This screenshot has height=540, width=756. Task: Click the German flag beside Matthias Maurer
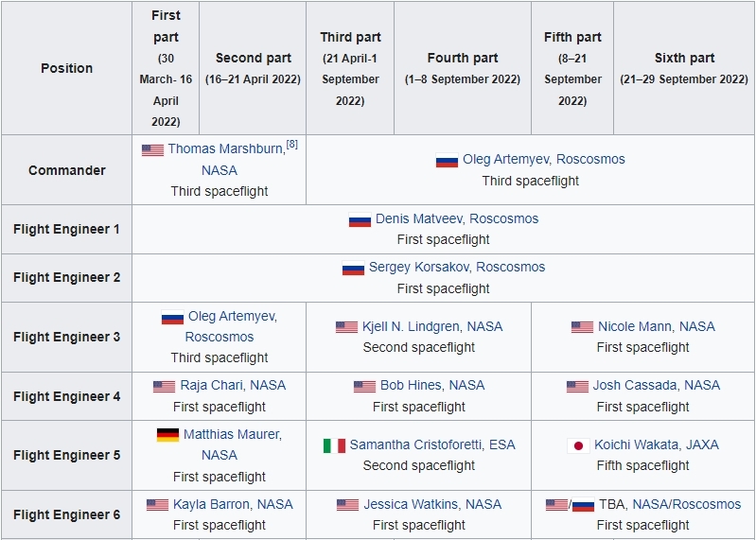click(167, 435)
